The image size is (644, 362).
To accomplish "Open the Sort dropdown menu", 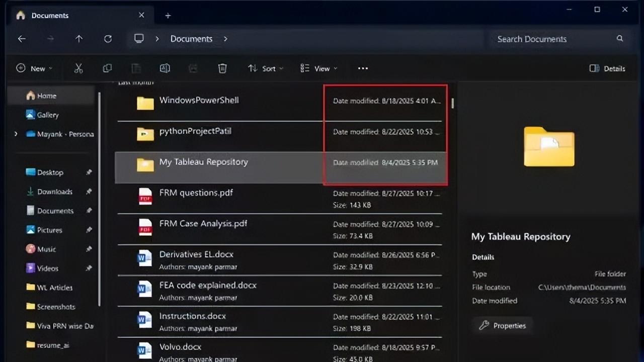I will [266, 68].
